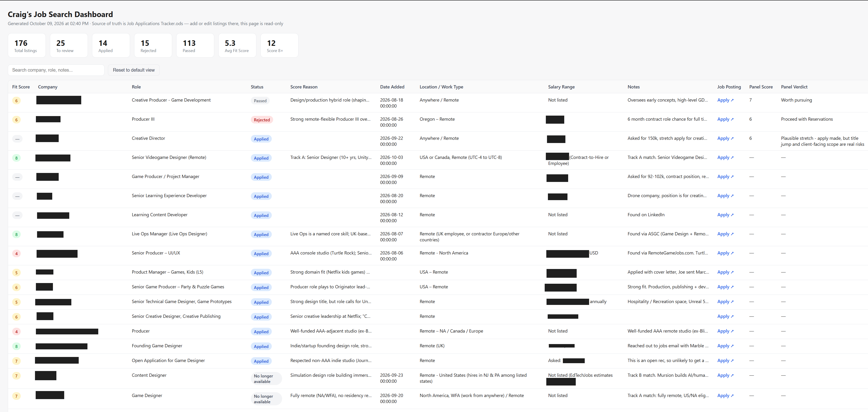Open Apply link for Creative Director row
868x412 pixels.
(725, 139)
